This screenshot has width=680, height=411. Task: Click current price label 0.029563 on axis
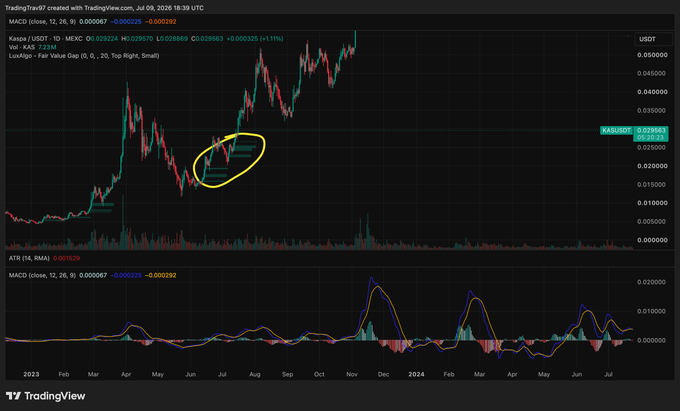point(651,130)
